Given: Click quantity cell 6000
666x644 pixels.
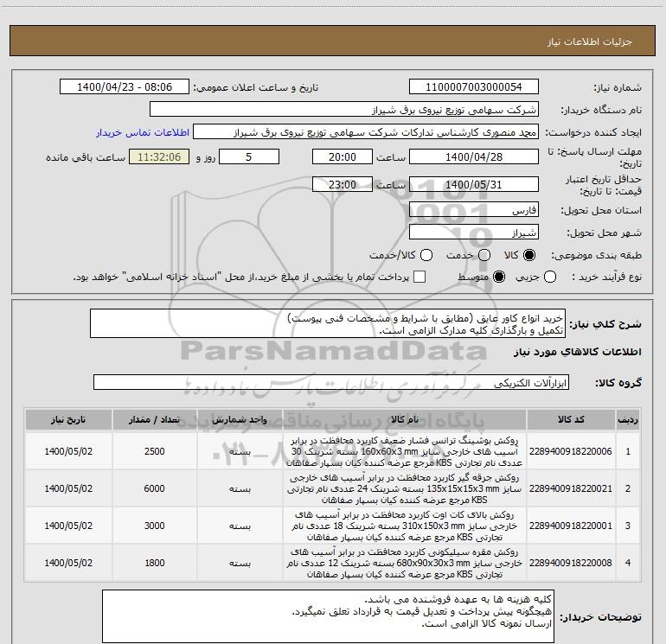Looking at the screenshot, I should [155, 488].
